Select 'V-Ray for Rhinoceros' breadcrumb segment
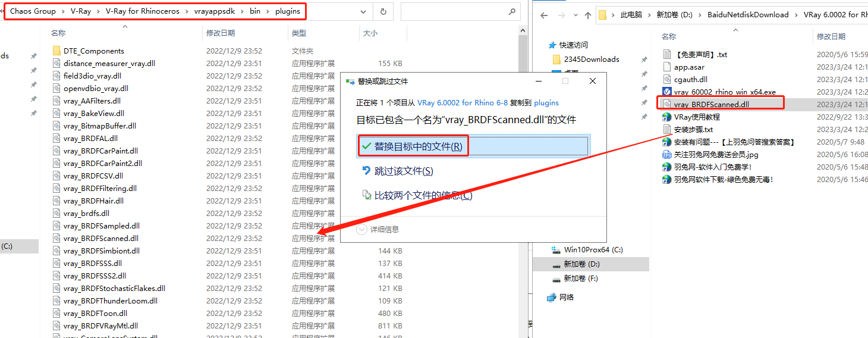Screen dimensions: 868x338 143,11
